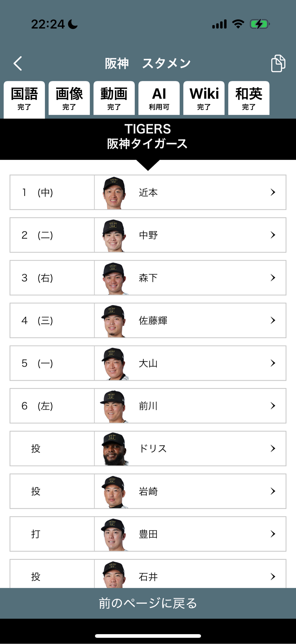Switch to the 和英 tab
Viewport: 296px width, 644px height.
click(x=249, y=99)
